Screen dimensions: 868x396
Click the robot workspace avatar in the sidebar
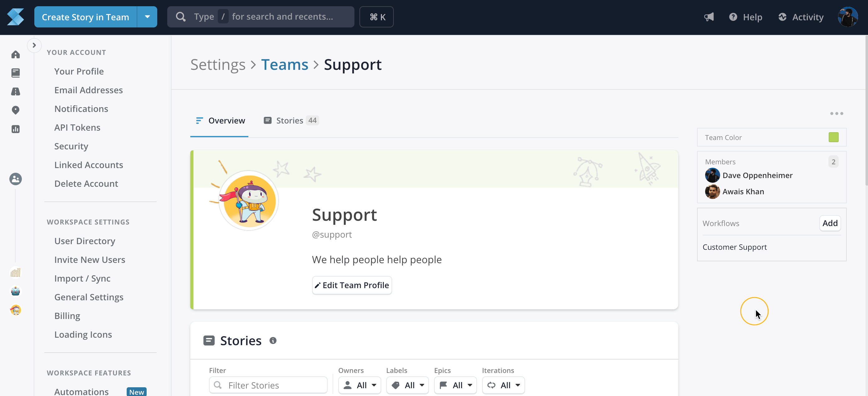[x=16, y=291]
